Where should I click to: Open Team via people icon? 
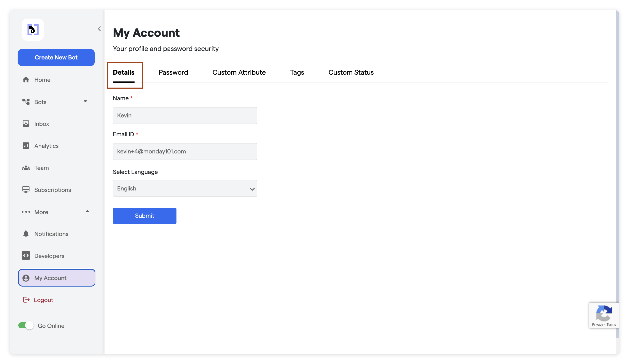26,168
